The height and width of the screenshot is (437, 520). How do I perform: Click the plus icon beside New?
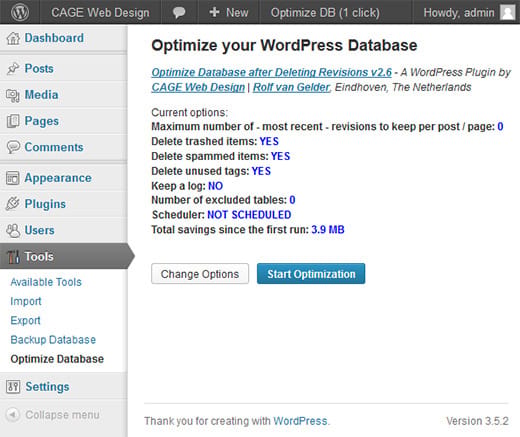click(x=214, y=12)
